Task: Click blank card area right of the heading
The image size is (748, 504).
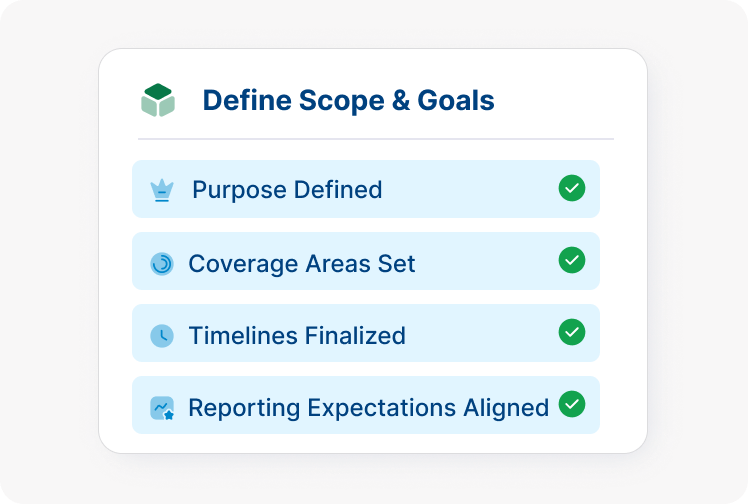Action: [565, 100]
